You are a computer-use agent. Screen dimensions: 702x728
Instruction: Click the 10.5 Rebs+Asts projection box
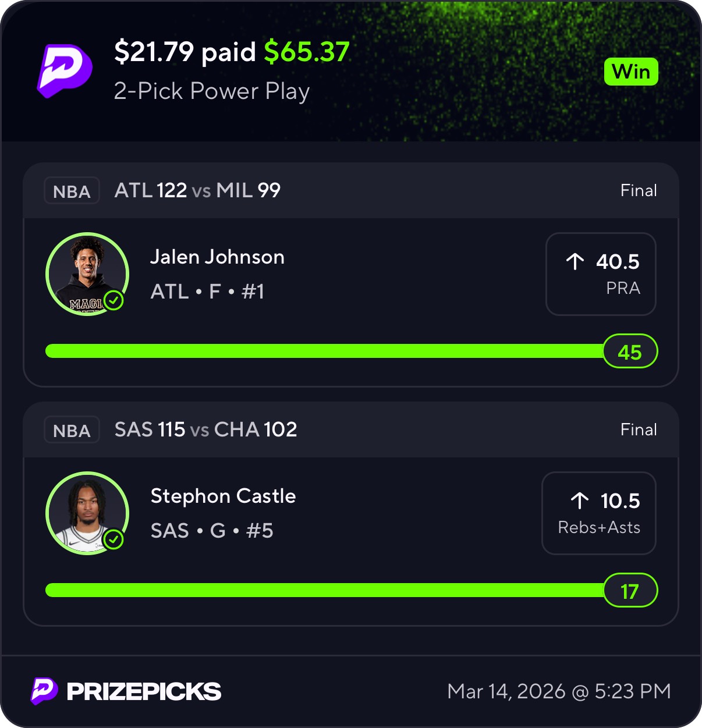point(598,513)
